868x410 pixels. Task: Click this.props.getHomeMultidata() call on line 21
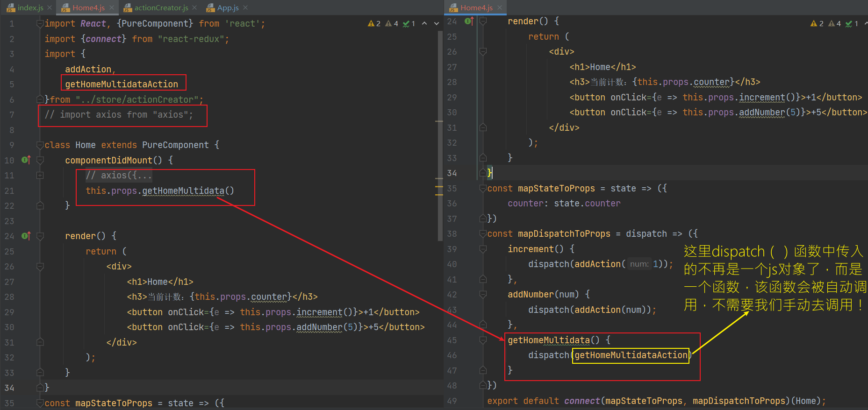[160, 191]
